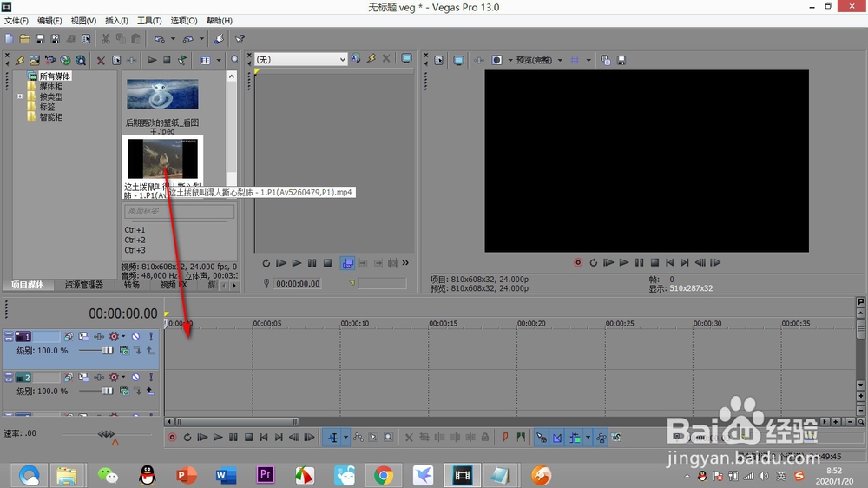
Task: Open Track FX on track 1
Action: [99, 336]
